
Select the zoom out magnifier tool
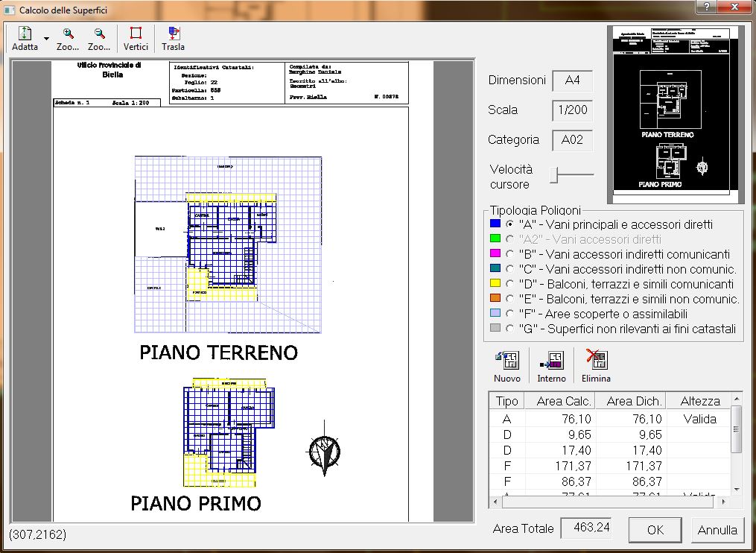tap(99, 34)
